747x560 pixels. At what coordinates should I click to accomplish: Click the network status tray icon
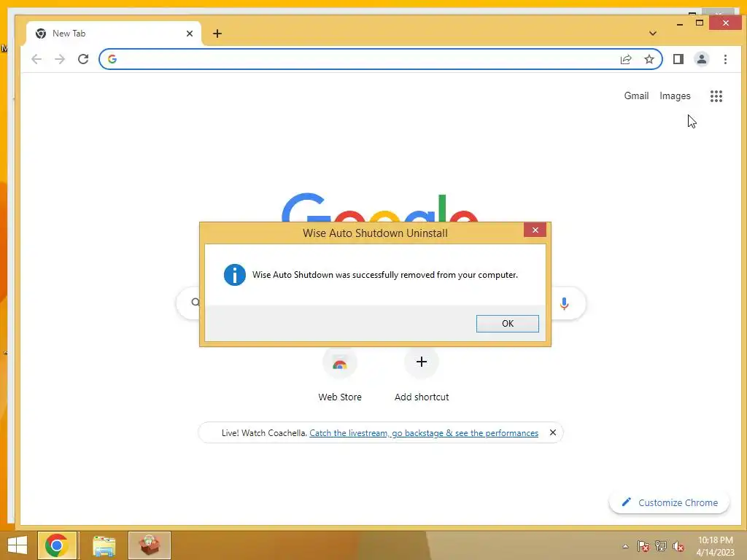[x=661, y=546]
